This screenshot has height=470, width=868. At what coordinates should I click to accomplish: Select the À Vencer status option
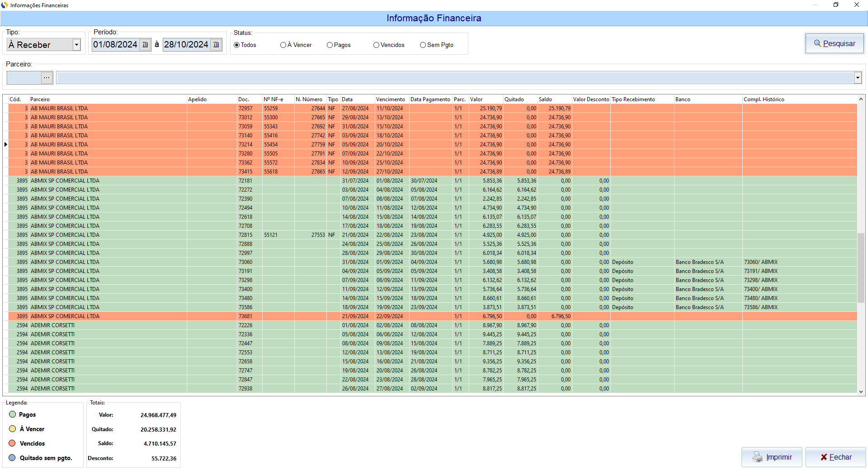coord(283,45)
